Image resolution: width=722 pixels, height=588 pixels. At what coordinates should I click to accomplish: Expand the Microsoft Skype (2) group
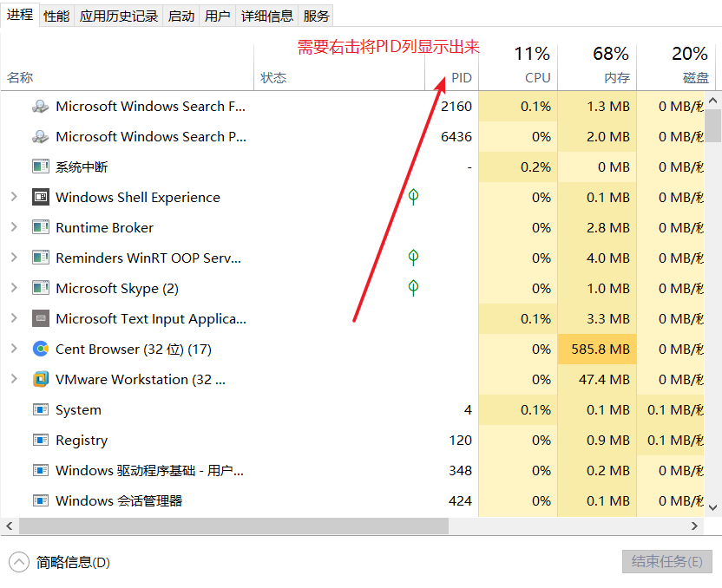14,288
